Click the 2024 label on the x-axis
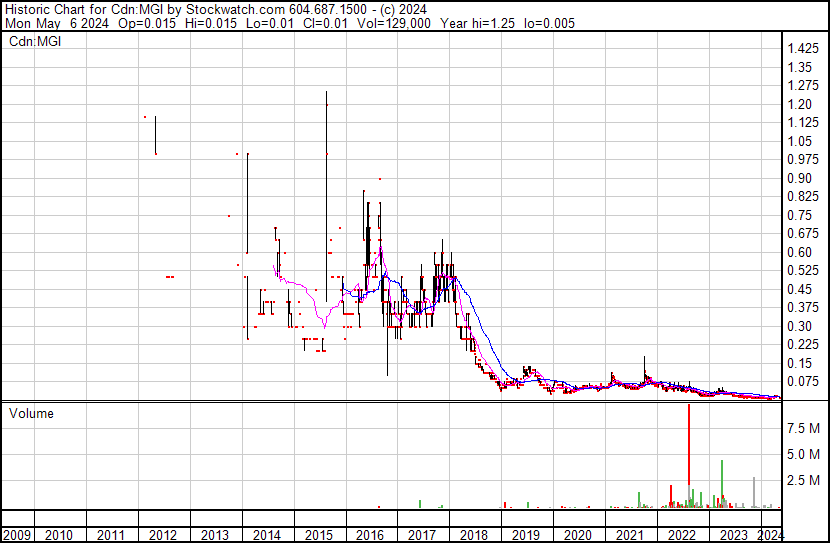 770,535
